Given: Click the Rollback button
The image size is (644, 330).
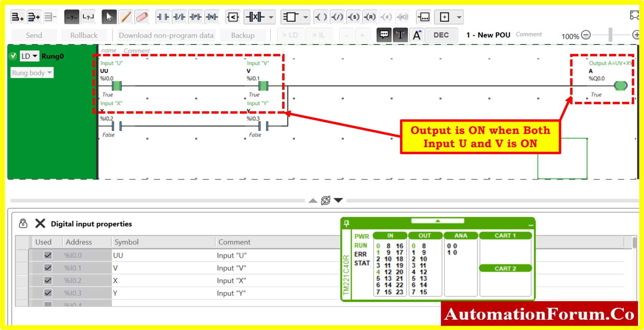Looking at the screenshot, I should (84, 35).
